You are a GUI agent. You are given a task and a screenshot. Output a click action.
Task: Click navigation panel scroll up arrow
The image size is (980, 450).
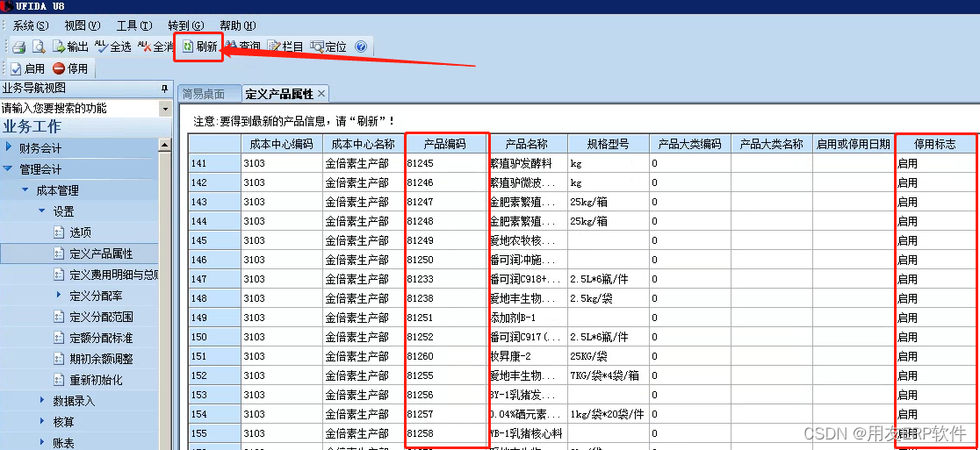click(x=165, y=146)
